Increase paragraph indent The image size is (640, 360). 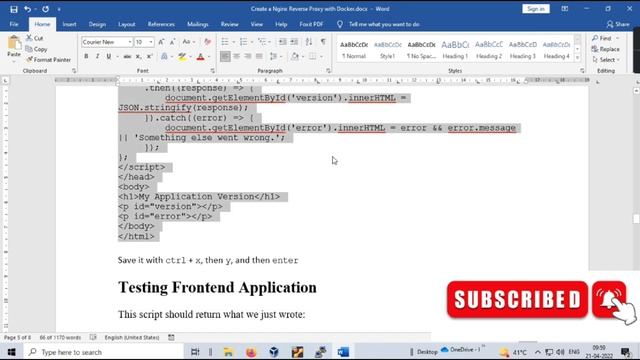(x=294, y=42)
